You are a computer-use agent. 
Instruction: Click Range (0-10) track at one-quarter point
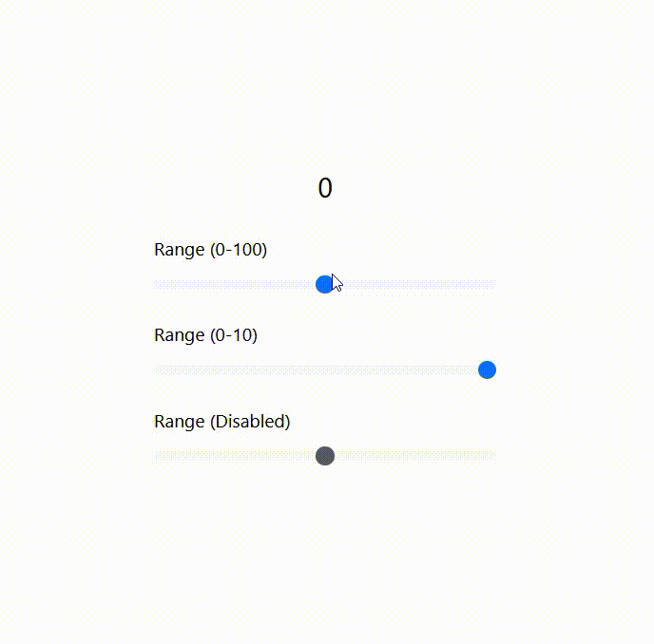coord(240,369)
